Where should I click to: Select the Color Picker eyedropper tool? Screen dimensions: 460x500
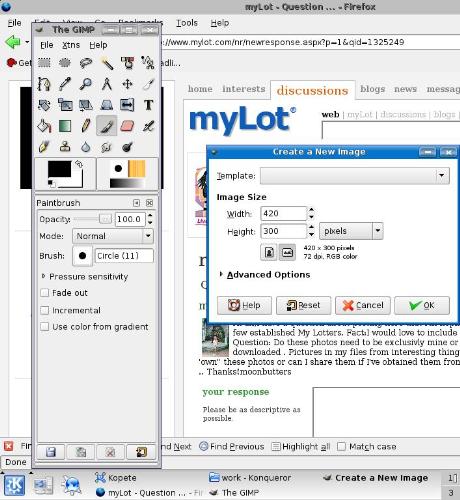pos(65,84)
